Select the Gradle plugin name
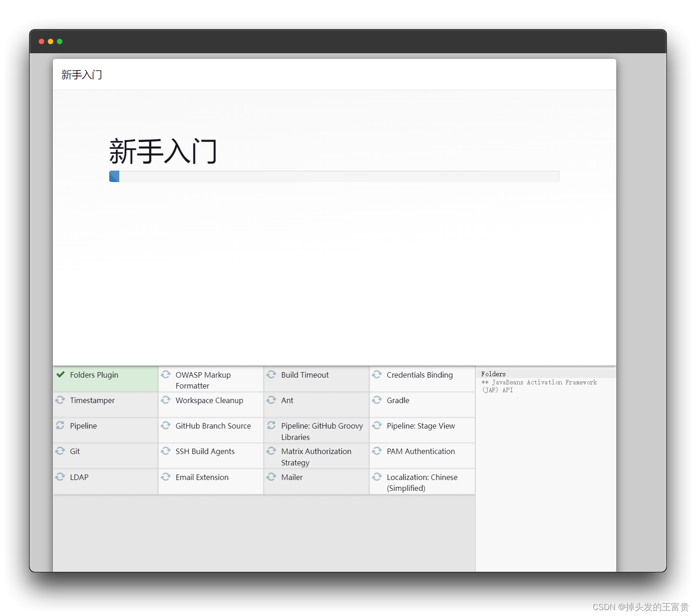 pyautogui.click(x=398, y=400)
